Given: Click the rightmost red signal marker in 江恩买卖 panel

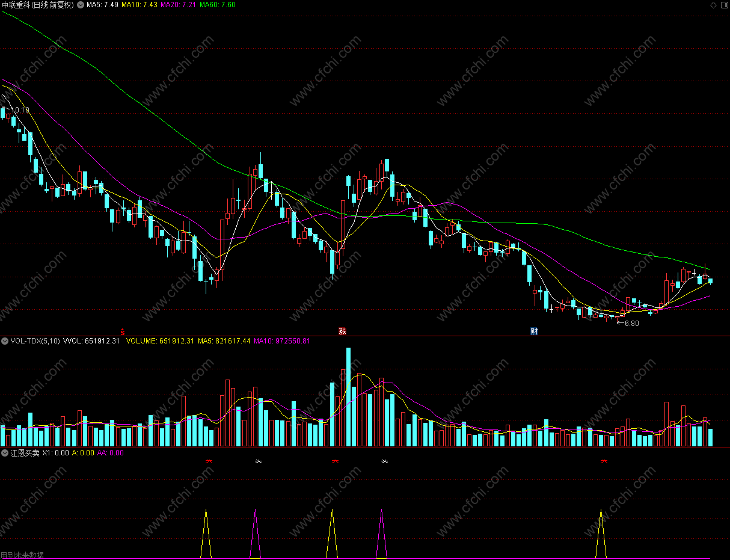Looking at the screenshot, I should (x=604, y=462).
